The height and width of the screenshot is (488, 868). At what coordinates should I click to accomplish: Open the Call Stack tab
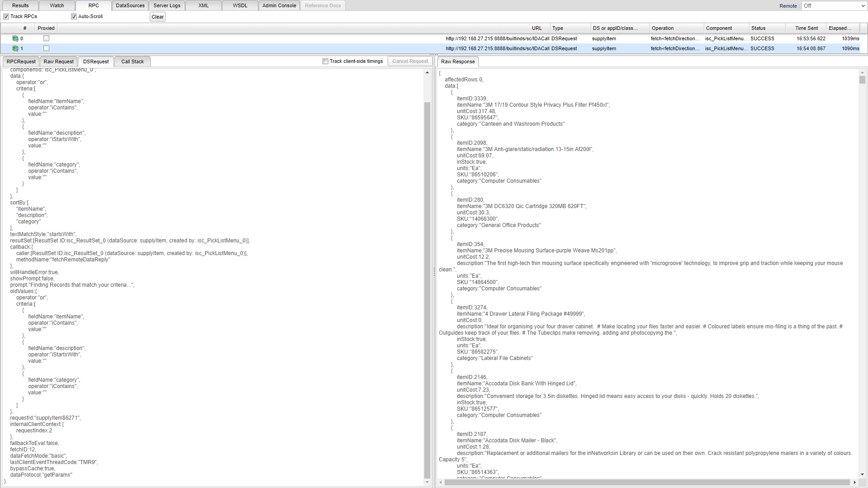(132, 62)
